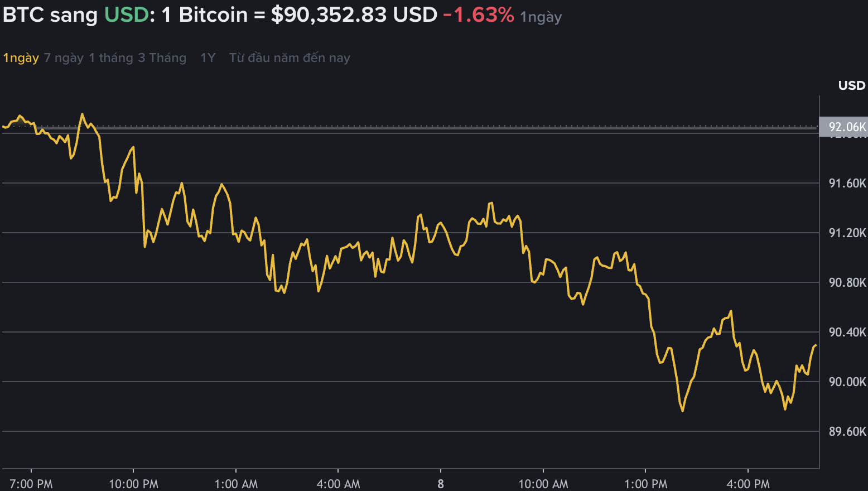Select Từ đầu năm đến nay range
The width and height of the screenshot is (868, 491).
[289, 57]
